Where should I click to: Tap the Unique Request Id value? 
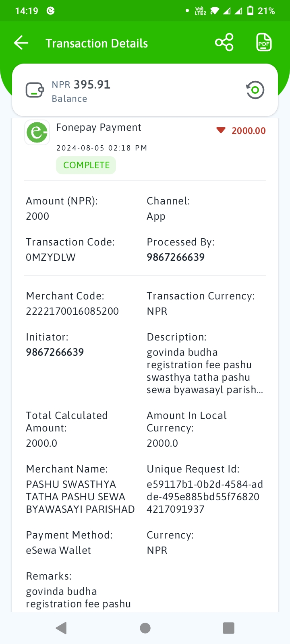pyautogui.click(x=205, y=497)
